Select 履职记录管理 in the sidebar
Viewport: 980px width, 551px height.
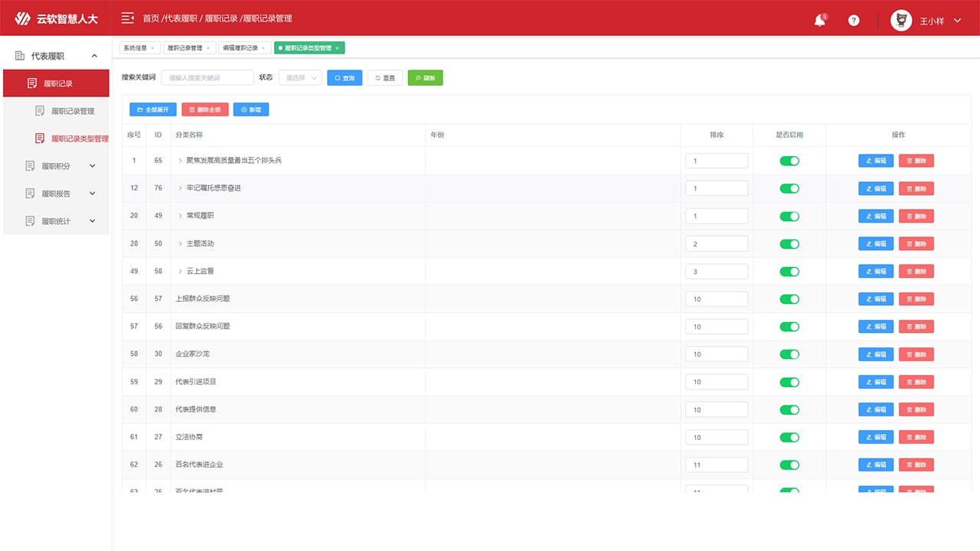73,111
